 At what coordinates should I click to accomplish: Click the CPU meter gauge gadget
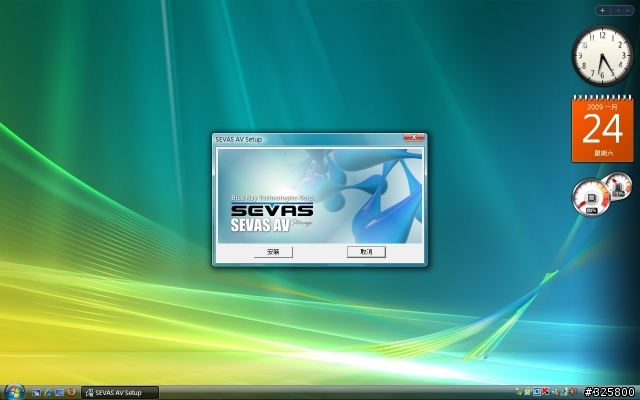[x=592, y=198]
